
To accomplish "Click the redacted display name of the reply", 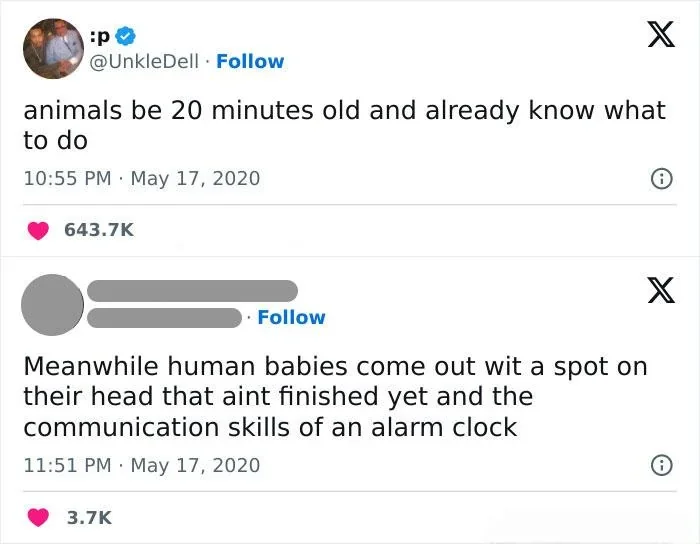I will pos(192,291).
